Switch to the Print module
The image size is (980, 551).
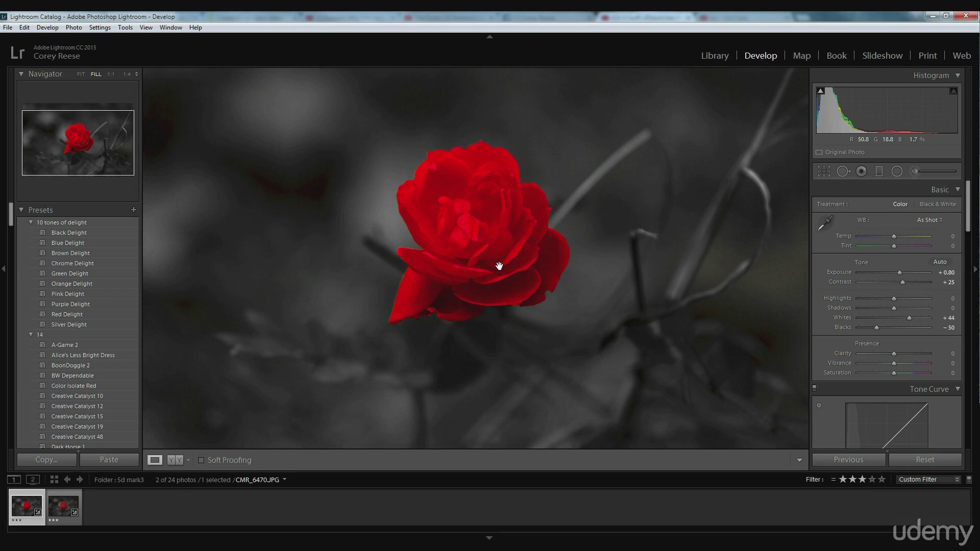(x=927, y=56)
